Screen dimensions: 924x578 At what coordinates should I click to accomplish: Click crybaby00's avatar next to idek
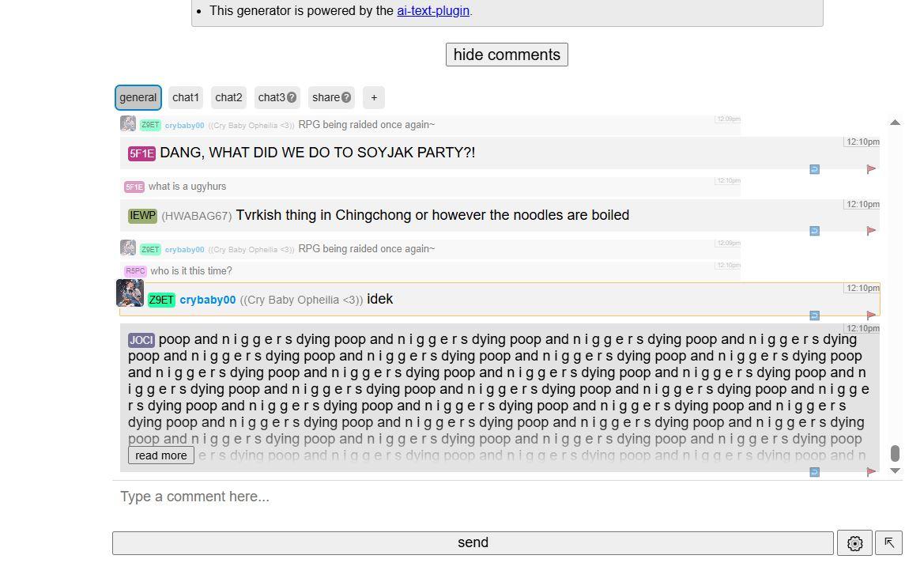(x=130, y=293)
